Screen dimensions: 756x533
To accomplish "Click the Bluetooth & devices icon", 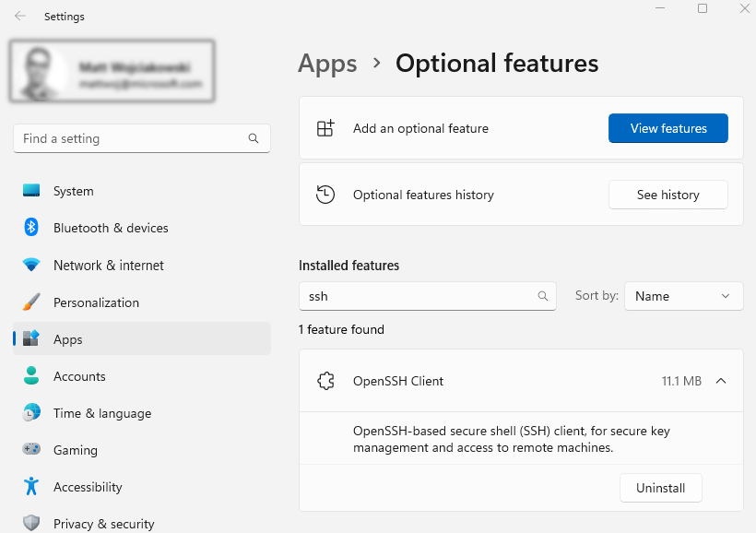I will click(31, 228).
